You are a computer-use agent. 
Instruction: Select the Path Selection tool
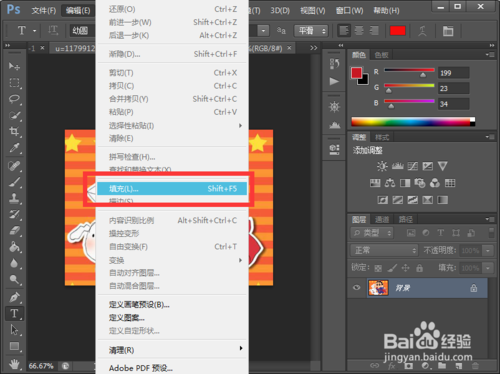click(x=14, y=330)
